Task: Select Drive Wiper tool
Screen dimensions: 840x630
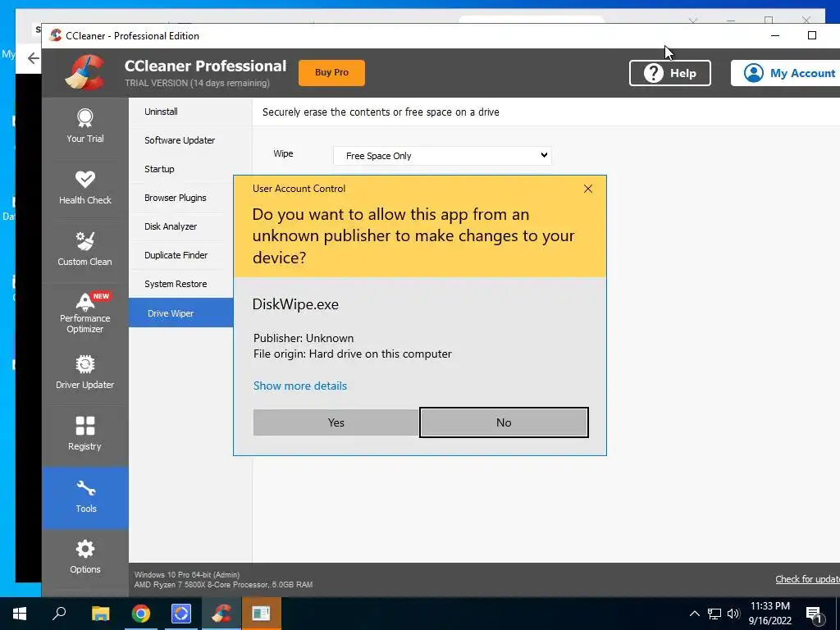Action: tap(181, 313)
